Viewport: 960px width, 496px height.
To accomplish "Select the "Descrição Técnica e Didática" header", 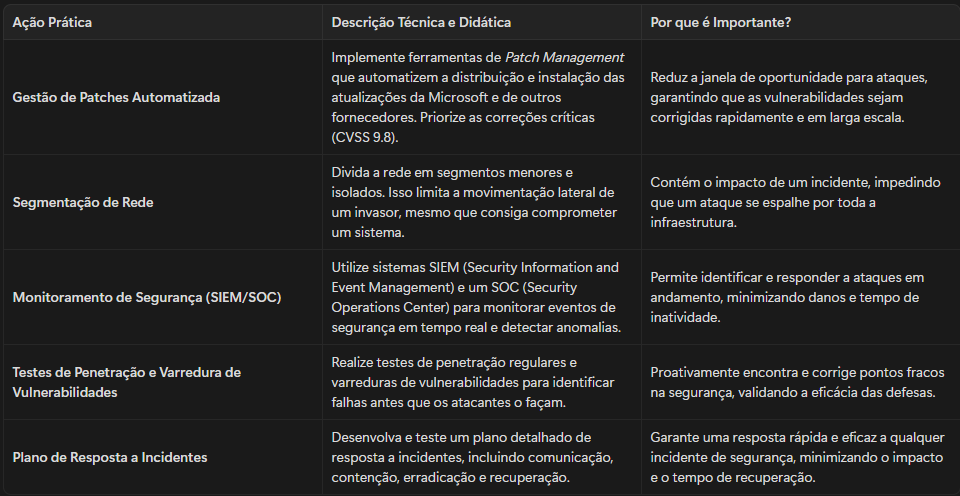I will tap(421, 23).
